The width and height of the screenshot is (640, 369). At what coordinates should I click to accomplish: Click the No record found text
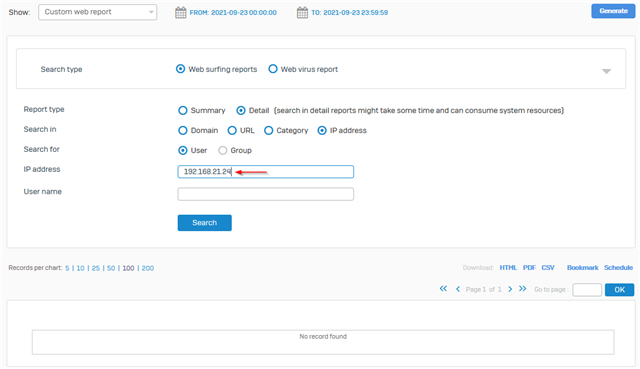(323, 337)
